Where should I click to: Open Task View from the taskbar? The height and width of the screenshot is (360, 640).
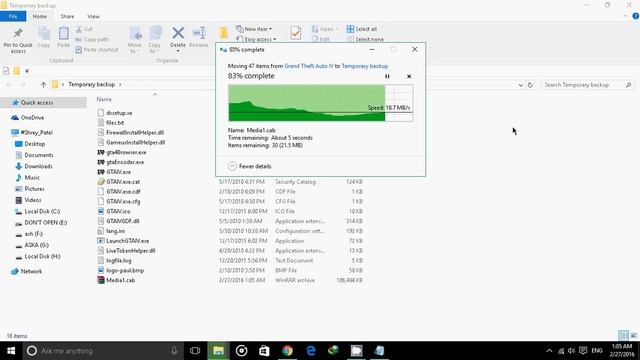pos(195,351)
